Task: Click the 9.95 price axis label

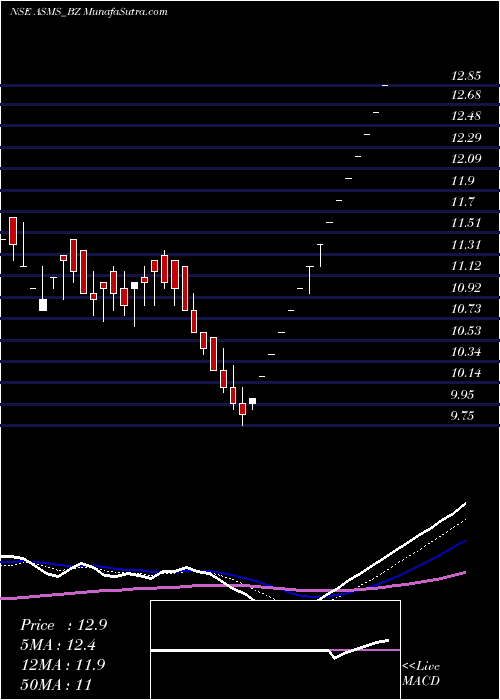Action: [x=463, y=395]
